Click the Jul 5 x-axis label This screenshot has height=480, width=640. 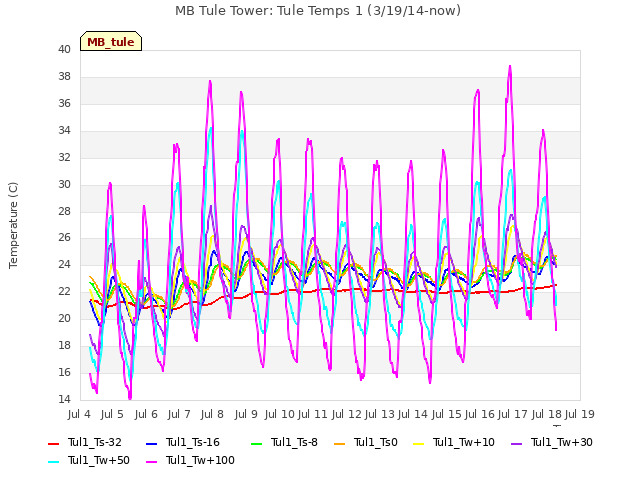point(112,414)
